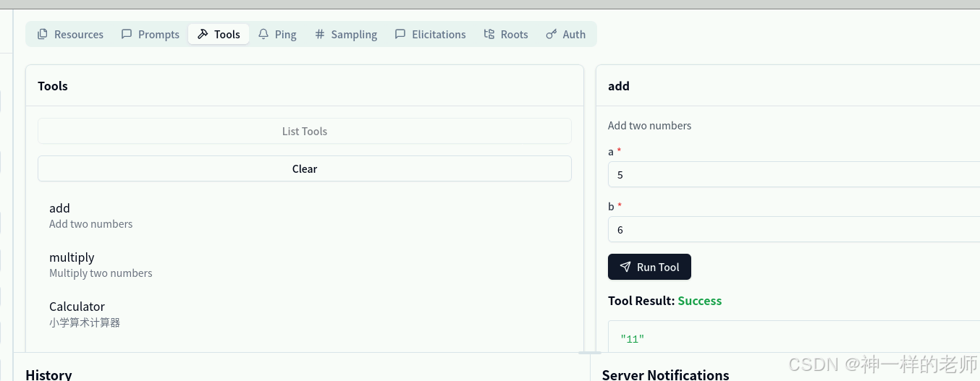Screen dimensions: 980x381
Task: Switch to the Roots tab
Action: pyautogui.click(x=506, y=34)
